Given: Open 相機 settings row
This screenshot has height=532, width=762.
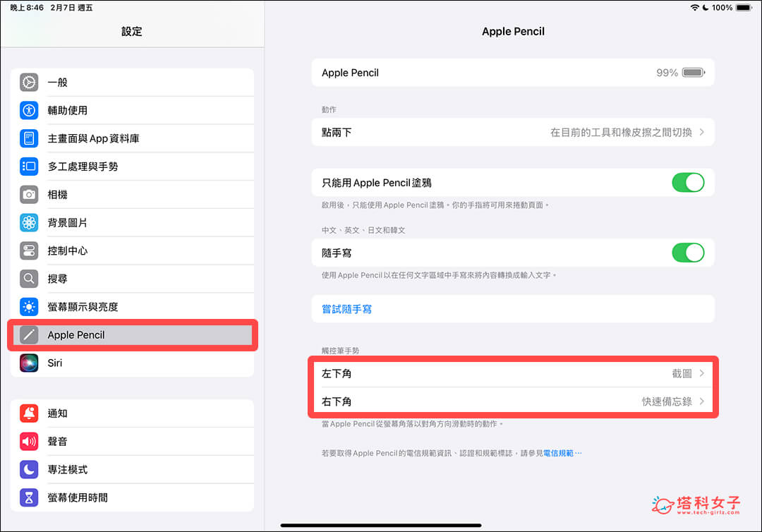Looking at the screenshot, I should tap(132, 194).
